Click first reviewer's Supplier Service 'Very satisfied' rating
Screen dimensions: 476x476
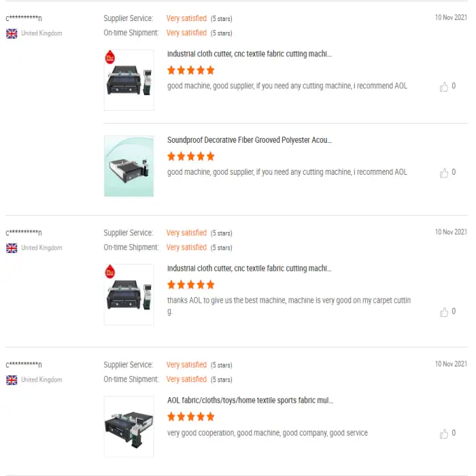point(186,18)
